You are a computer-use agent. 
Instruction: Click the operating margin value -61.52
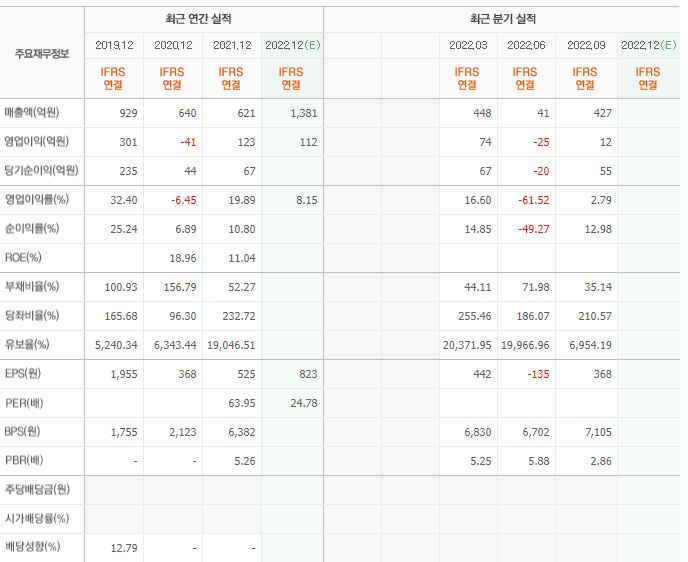coord(534,200)
